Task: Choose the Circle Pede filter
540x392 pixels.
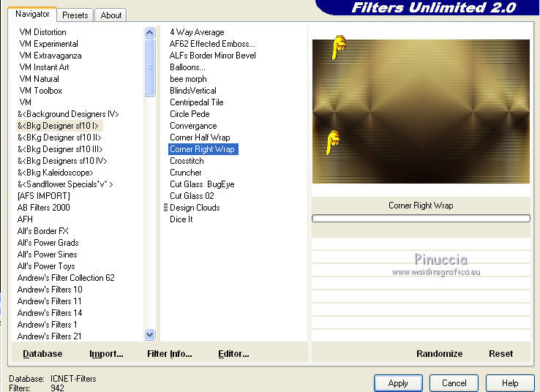Action: pyautogui.click(x=190, y=114)
